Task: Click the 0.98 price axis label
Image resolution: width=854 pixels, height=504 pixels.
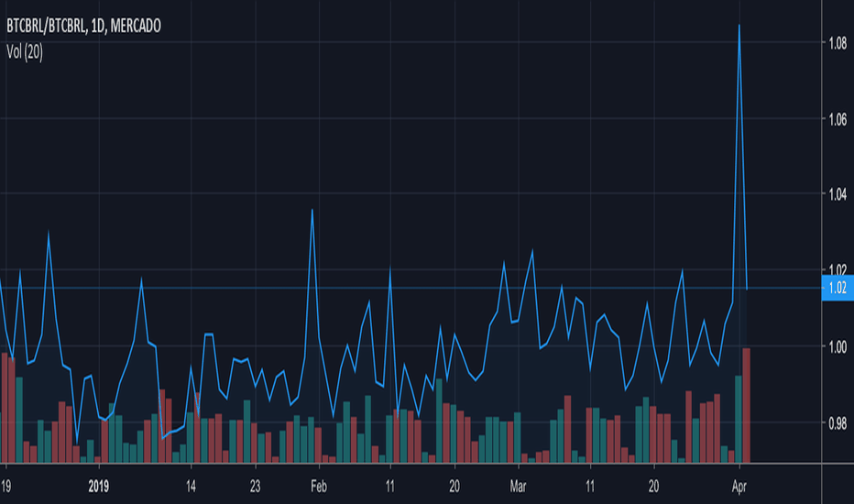Action: pos(838,423)
